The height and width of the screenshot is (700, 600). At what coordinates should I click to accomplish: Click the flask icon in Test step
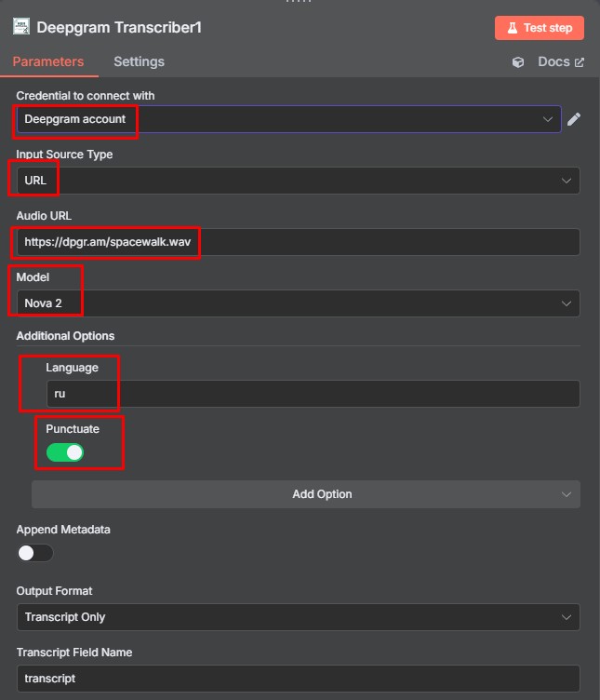(x=513, y=28)
